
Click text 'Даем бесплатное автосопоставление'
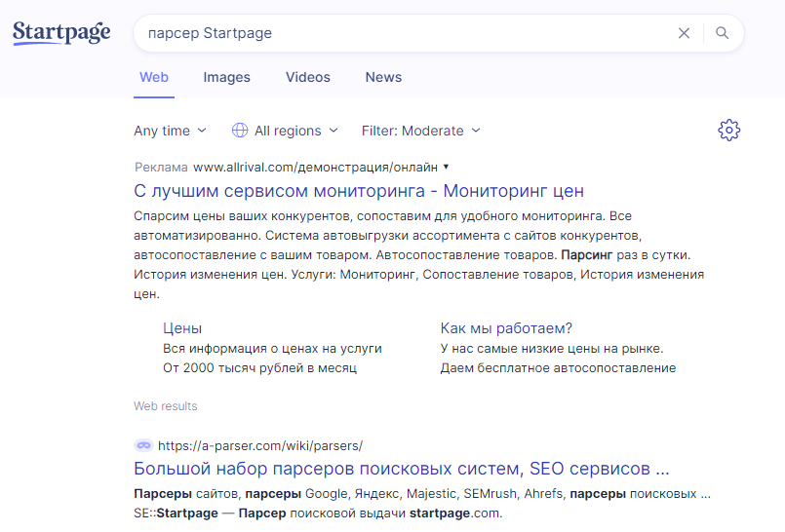[x=558, y=368]
